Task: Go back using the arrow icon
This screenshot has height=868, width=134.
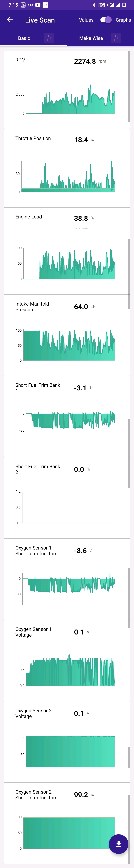Action: [x=10, y=20]
